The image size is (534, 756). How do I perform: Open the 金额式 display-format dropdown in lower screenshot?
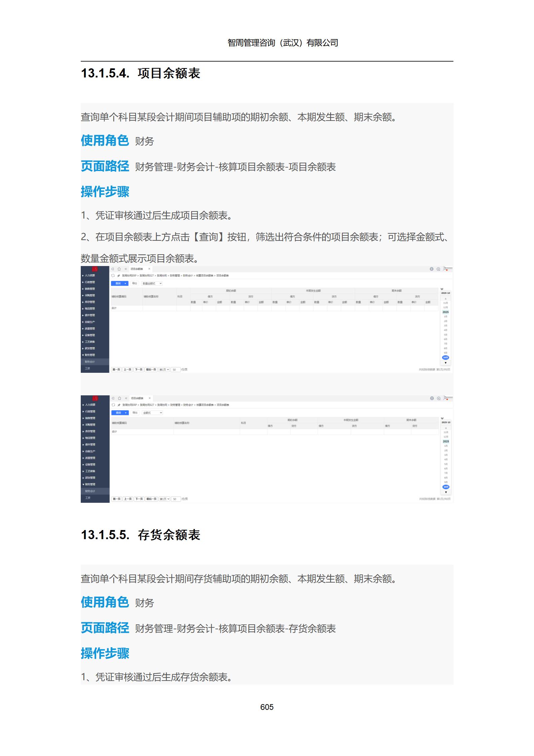[152, 413]
